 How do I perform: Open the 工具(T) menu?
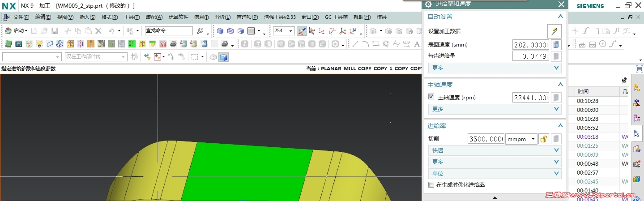pos(132,17)
